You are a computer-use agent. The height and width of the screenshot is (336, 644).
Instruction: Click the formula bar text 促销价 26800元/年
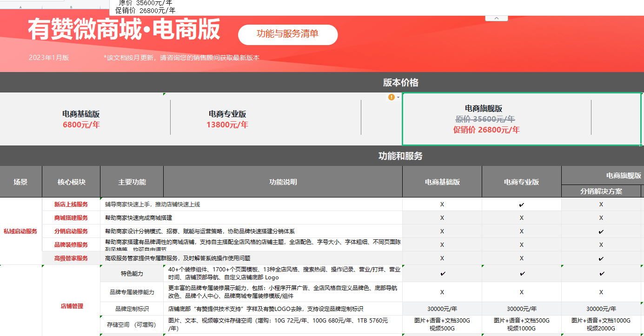[x=145, y=11]
